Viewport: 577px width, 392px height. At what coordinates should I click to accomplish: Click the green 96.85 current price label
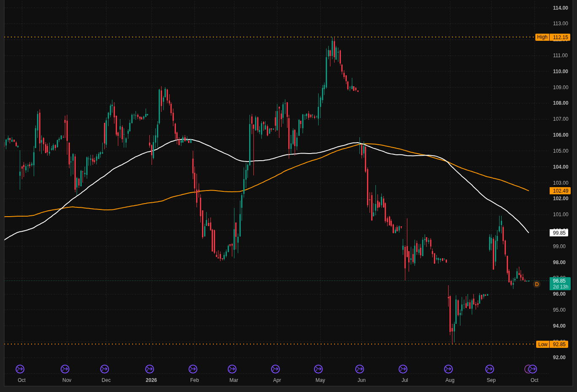[560, 283]
